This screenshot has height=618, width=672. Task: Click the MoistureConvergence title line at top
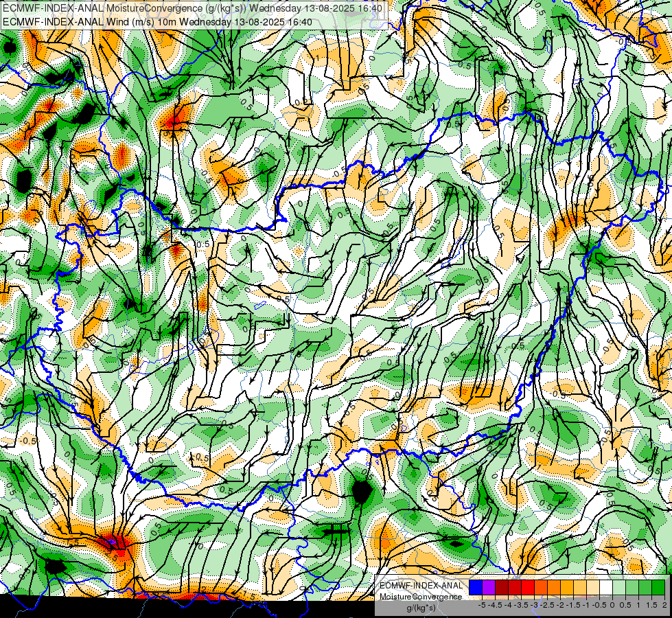[x=192, y=8]
